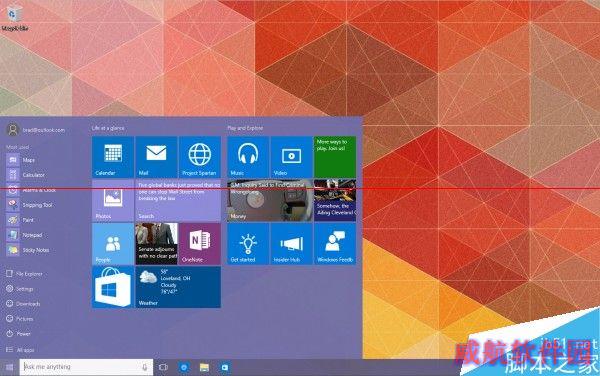Viewport: 600px width, 376px height.
Task: Open the Weather tile for Loveland, OH
Action: [x=178, y=287]
